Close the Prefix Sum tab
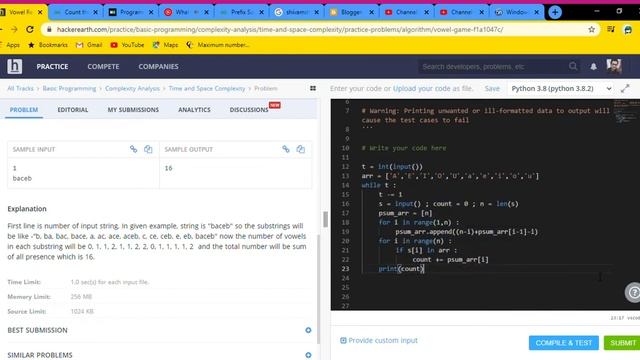 pyautogui.click(x=262, y=12)
